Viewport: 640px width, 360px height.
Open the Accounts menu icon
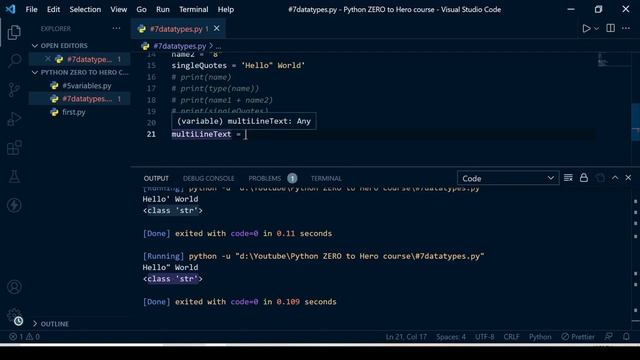pos(14,287)
